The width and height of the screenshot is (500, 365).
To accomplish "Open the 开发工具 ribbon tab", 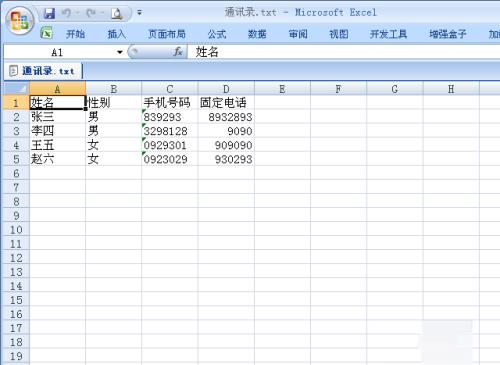I will (389, 34).
